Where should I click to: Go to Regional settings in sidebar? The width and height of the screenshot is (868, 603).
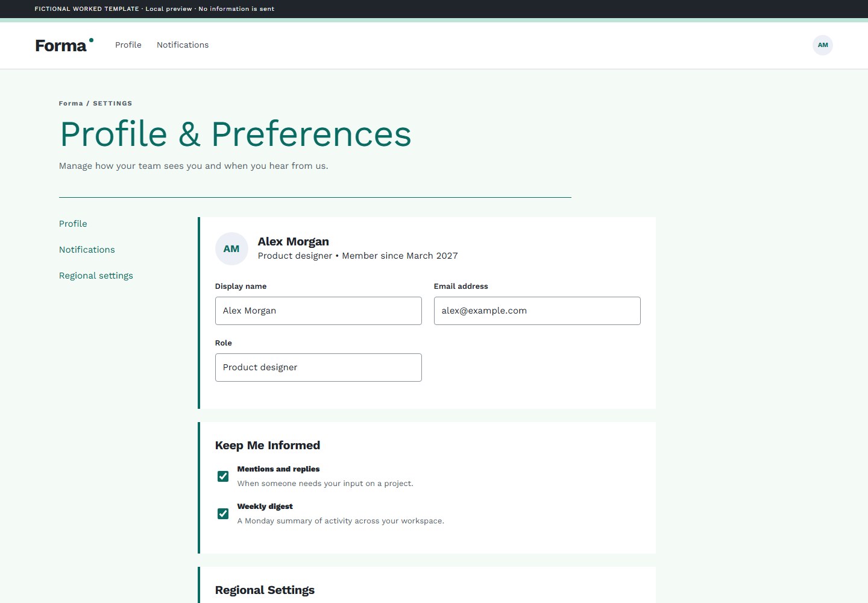pos(96,276)
